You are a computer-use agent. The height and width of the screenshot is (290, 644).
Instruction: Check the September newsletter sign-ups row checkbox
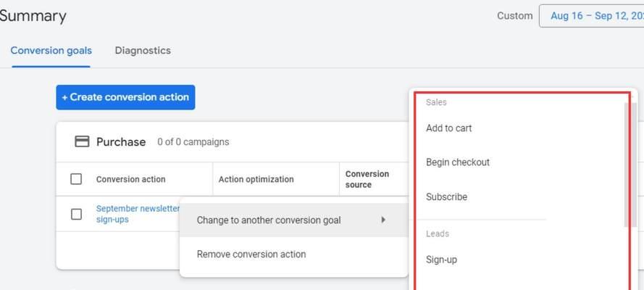point(76,214)
